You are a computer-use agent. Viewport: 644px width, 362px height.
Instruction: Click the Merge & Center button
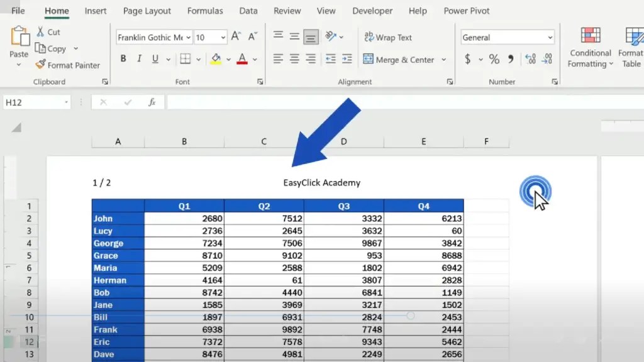point(399,59)
